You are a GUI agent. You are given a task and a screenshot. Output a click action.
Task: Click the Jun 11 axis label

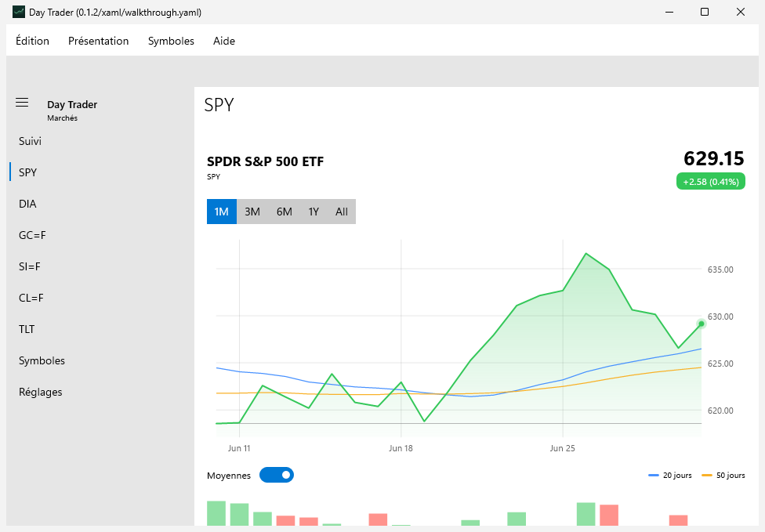point(239,448)
